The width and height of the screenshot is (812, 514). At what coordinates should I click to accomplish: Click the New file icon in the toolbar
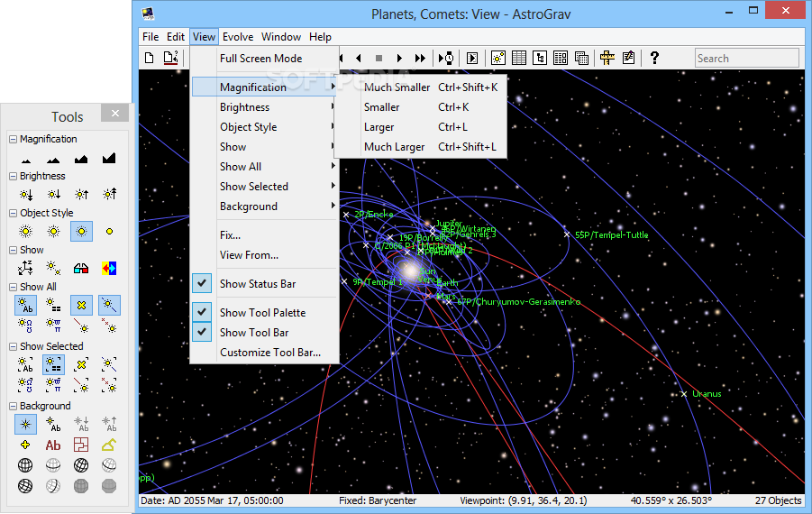pyautogui.click(x=149, y=58)
